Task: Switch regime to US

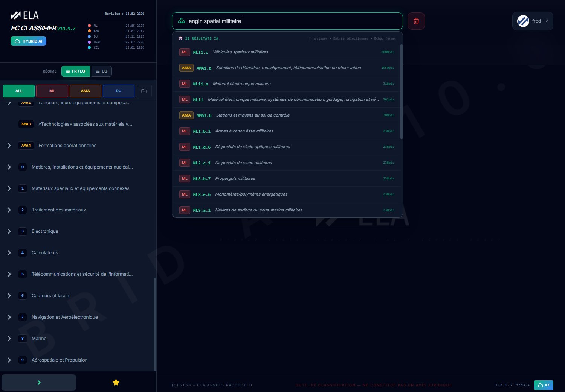Action: [x=102, y=71]
